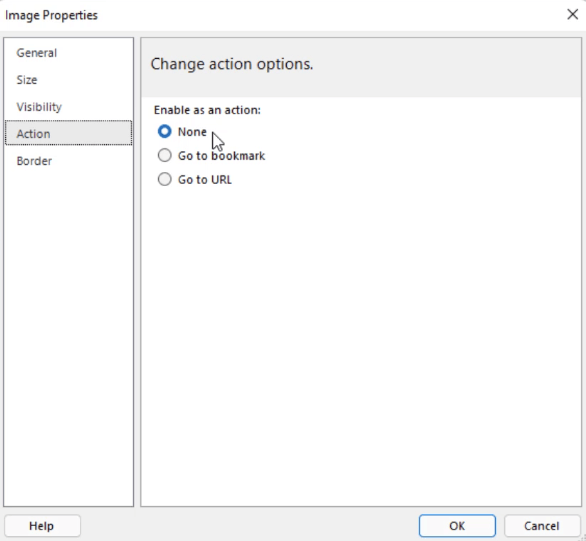Choose the Go to URL radio circle
Image resolution: width=586 pixels, height=541 pixels.
coord(164,179)
